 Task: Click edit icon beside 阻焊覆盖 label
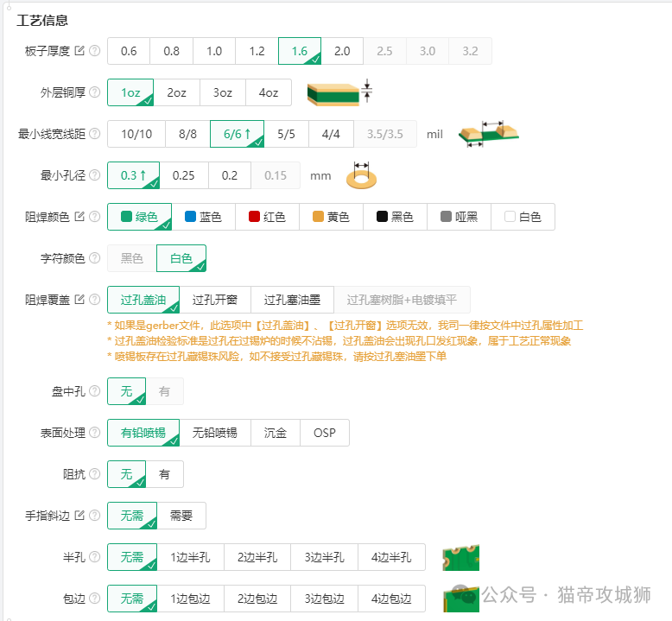click(x=79, y=299)
